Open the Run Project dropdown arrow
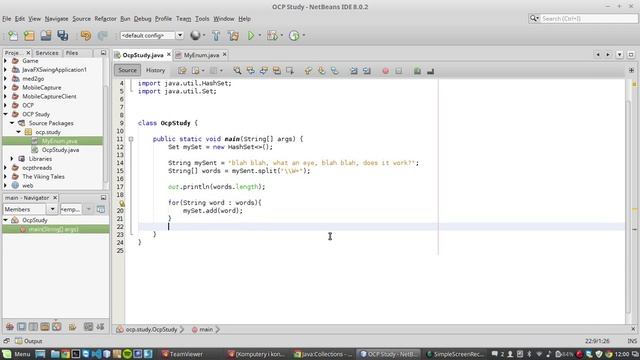Image resolution: width=640 pixels, height=360 pixels. (260, 36)
